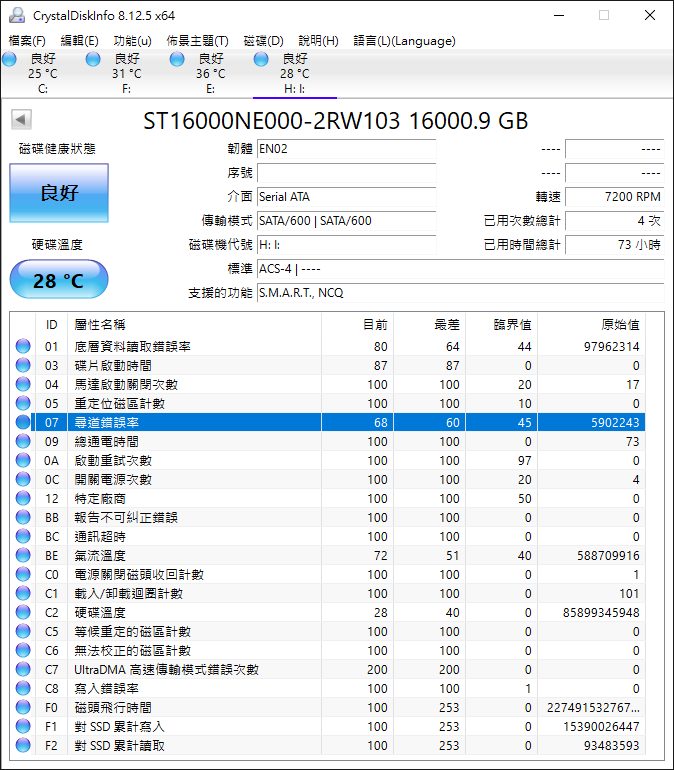
Task: Click the 支援的功能 field S.M.A.R.T., NCQ
Action: pos(460,293)
